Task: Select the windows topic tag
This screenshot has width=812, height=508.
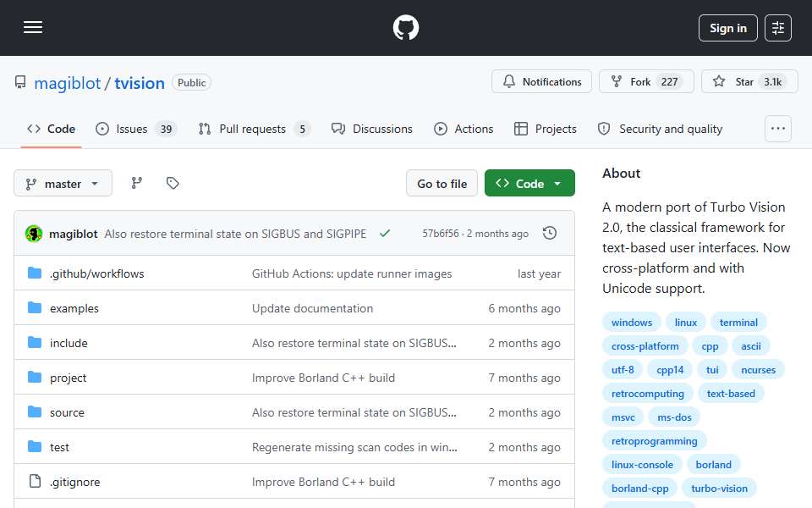Action: 631,323
